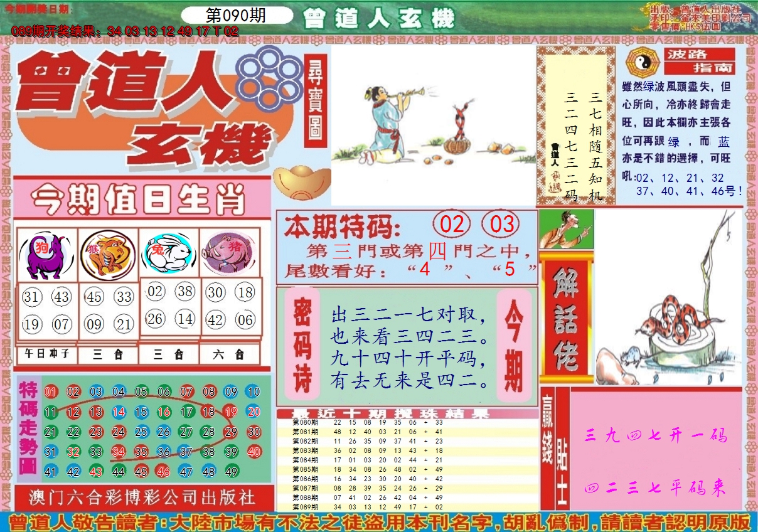The width and height of the screenshot is (758, 532).
Task: Select circled number 14 under the rabbit
Action: pos(184,319)
